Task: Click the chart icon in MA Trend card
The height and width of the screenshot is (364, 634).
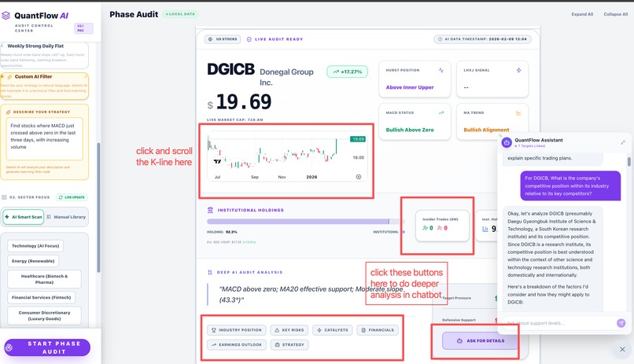Action: (518, 112)
